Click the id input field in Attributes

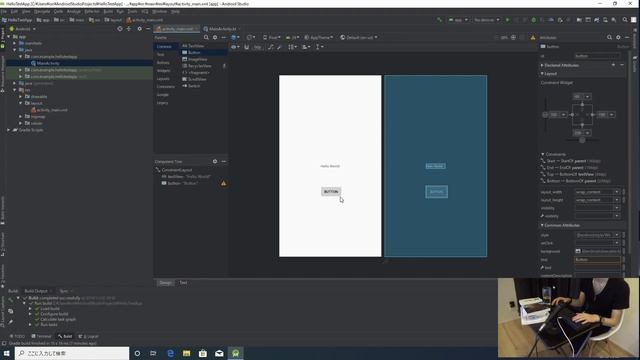coord(597,56)
